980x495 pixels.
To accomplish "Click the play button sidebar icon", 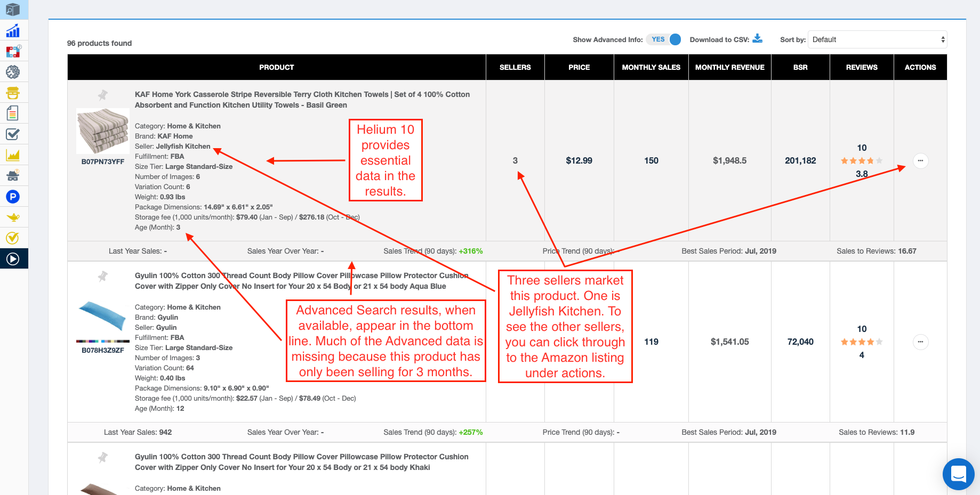I will (x=13, y=259).
